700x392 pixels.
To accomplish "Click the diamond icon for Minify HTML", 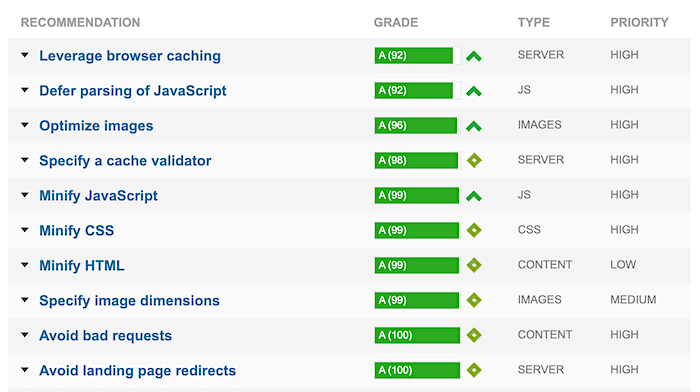I will tap(474, 265).
